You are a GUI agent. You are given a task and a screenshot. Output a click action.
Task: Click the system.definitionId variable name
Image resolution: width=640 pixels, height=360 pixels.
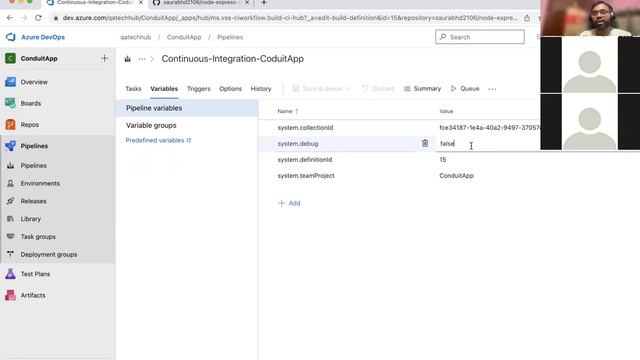[x=304, y=160]
